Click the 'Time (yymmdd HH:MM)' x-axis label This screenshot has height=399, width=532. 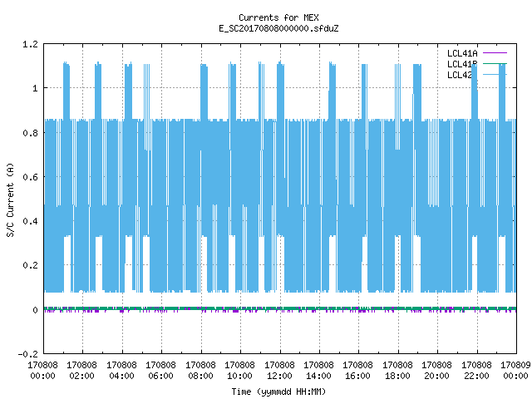[278, 392]
